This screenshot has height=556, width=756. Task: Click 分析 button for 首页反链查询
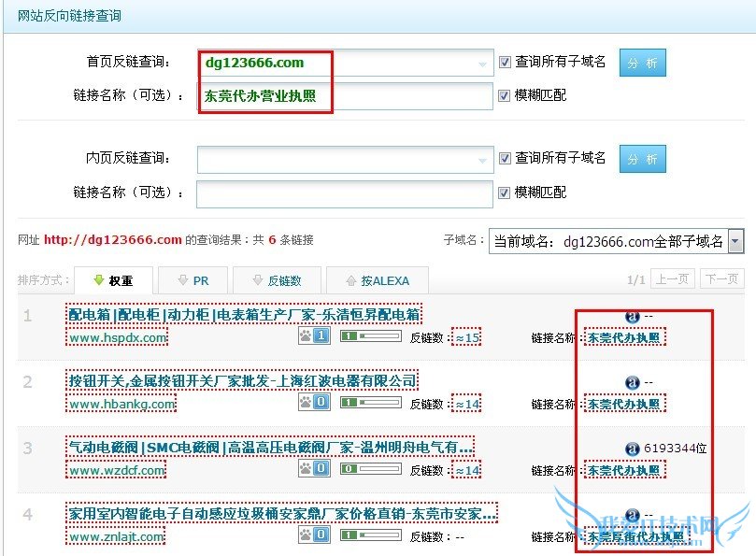pyautogui.click(x=643, y=63)
